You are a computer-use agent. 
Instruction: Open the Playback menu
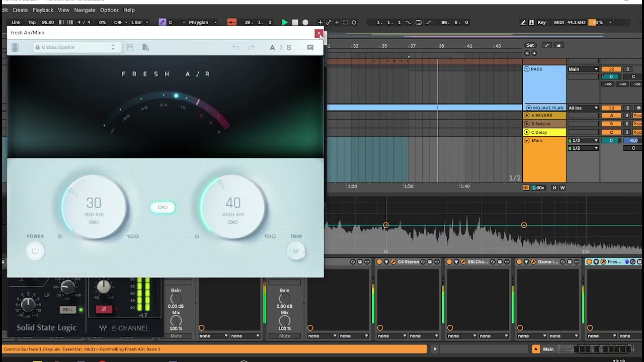point(43,10)
